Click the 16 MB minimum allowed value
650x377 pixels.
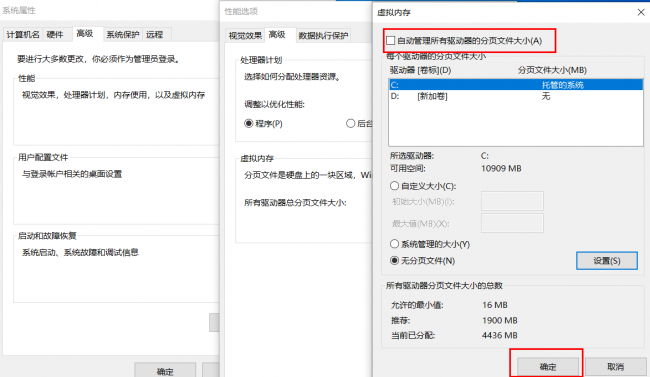[495, 305]
